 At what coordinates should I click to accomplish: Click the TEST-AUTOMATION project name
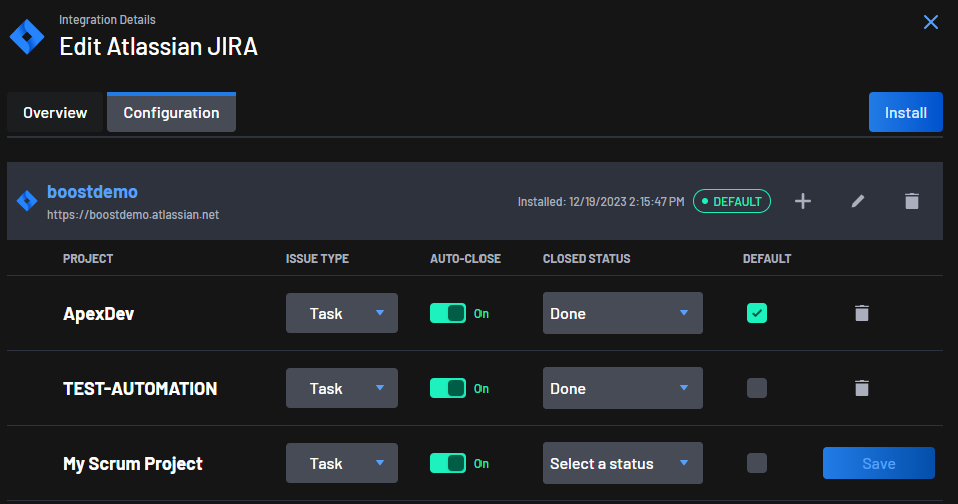[x=140, y=389]
